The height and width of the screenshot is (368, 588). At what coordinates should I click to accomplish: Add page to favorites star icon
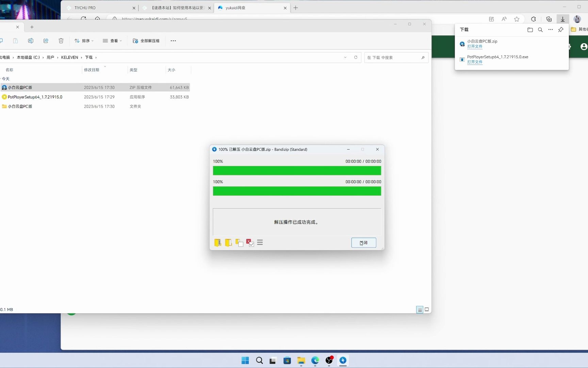point(517,19)
